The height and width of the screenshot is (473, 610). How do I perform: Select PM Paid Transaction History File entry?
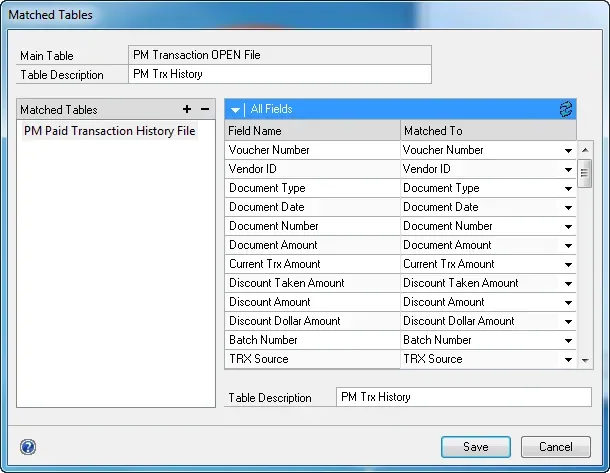(109, 131)
